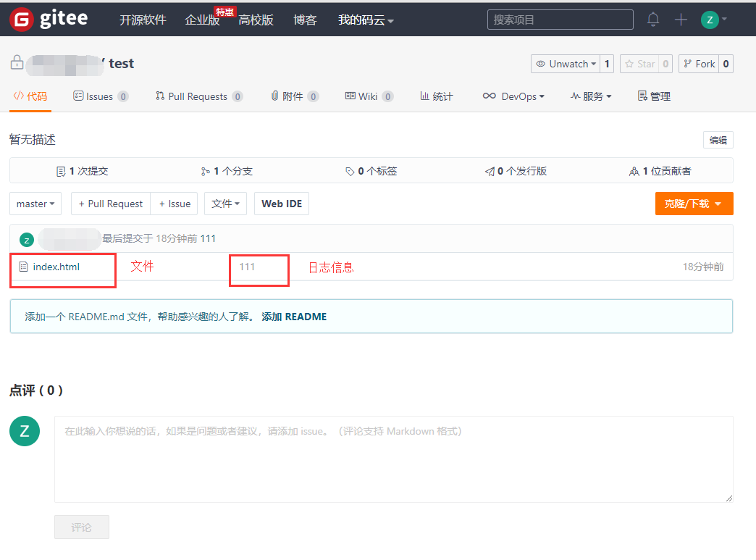Expand the 文件 dropdown
Viewport: 756px width, 560px height.
[225, 204]
